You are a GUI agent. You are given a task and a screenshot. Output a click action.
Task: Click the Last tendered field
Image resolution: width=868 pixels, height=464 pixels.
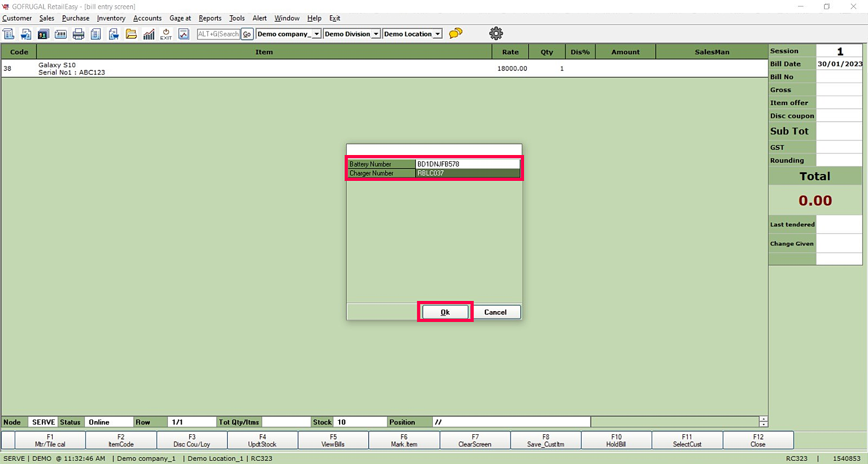pos(839,224)
